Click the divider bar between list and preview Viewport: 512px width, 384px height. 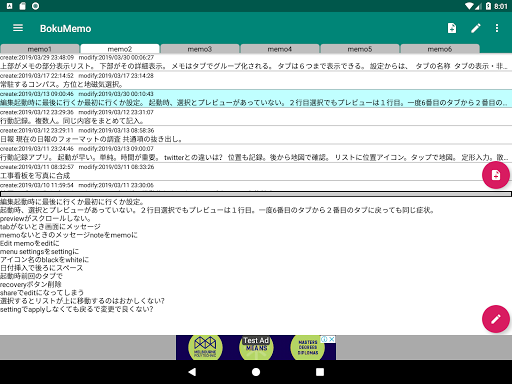(x=256, y=194)
